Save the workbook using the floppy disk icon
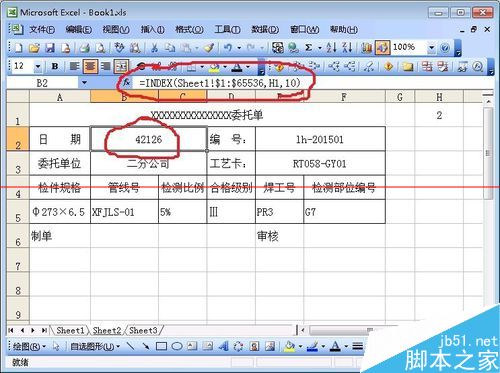This screenshot has width=500, height=373. (50, 48)
